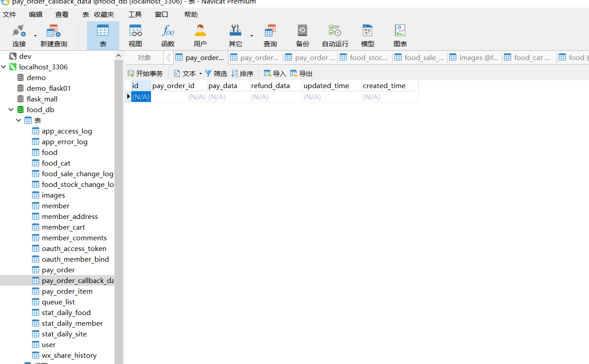Open the 编辑 menu
Image resolution: width=589 pixels, height=364 pixels.
point(36,14)
